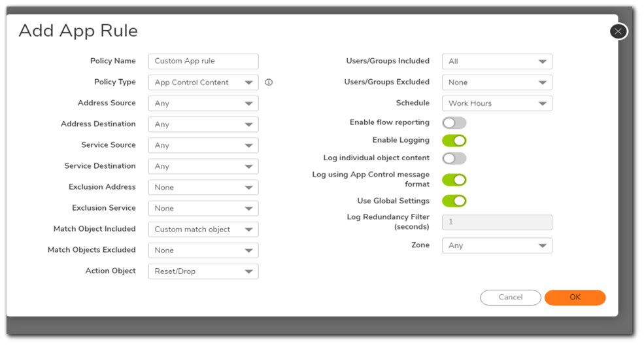
Task: Expand the Users/Groups Included dropdown
Action: click(x=497, y=61)
